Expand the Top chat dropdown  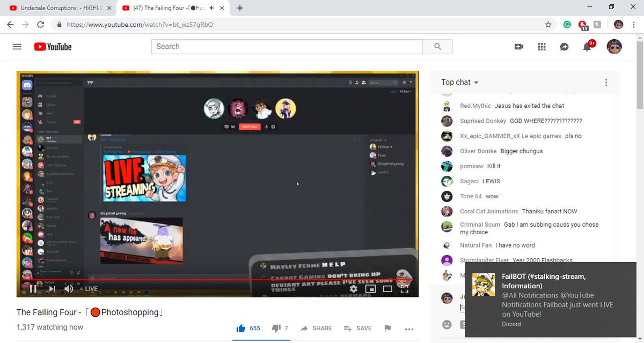pos(460,82)
